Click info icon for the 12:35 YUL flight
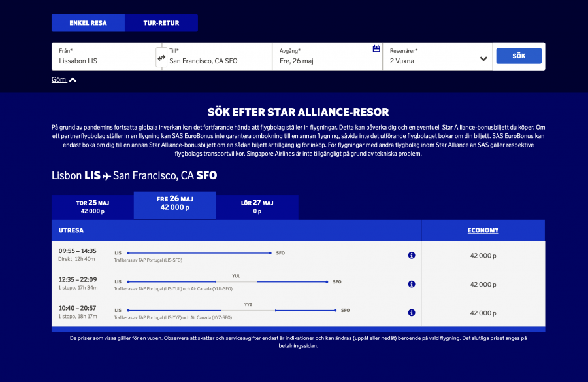 pos(412,284)
